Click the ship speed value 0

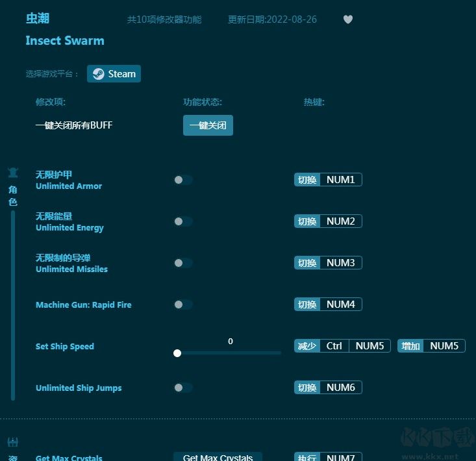pos(231,341)
